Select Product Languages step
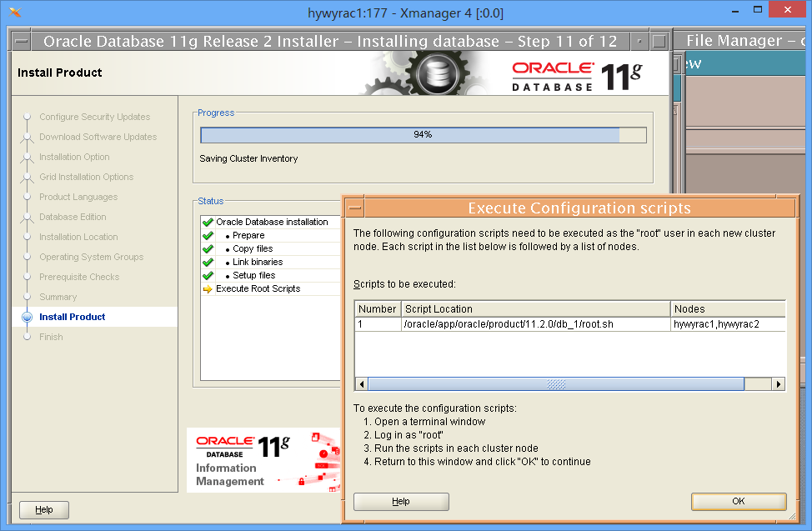 78,197
